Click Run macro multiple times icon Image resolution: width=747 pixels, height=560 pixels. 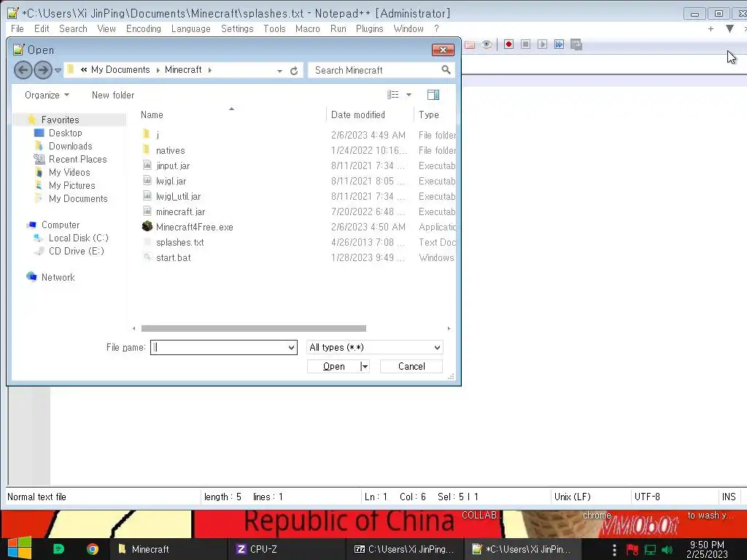pyautogui.click(x=560, y=44)
